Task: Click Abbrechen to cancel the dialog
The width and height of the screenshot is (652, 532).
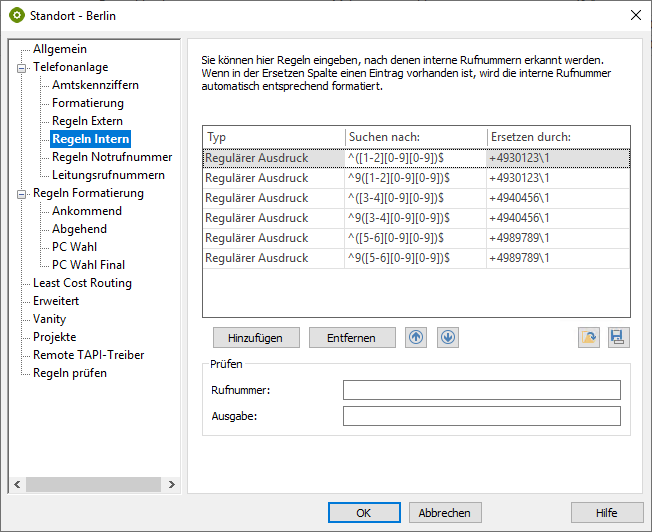Action: [x=445, y=513]
